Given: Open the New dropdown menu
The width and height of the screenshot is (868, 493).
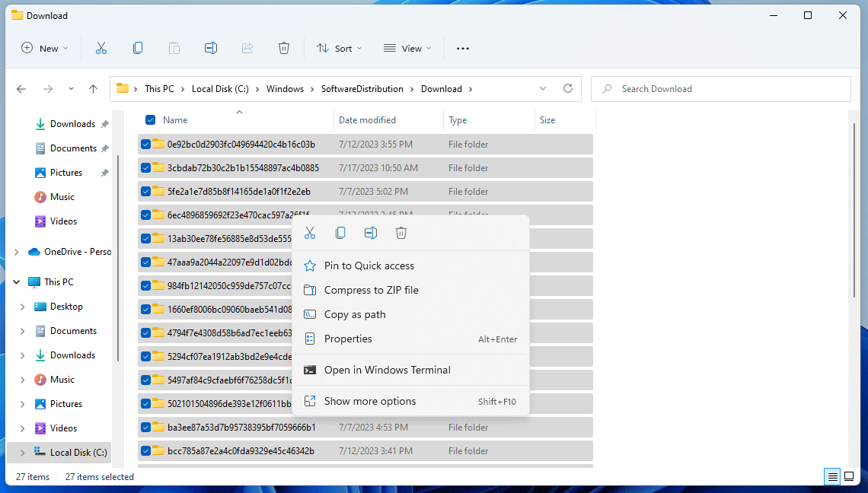Looking at the screenshot, I should pyautogui.click(x=44, y=48).
